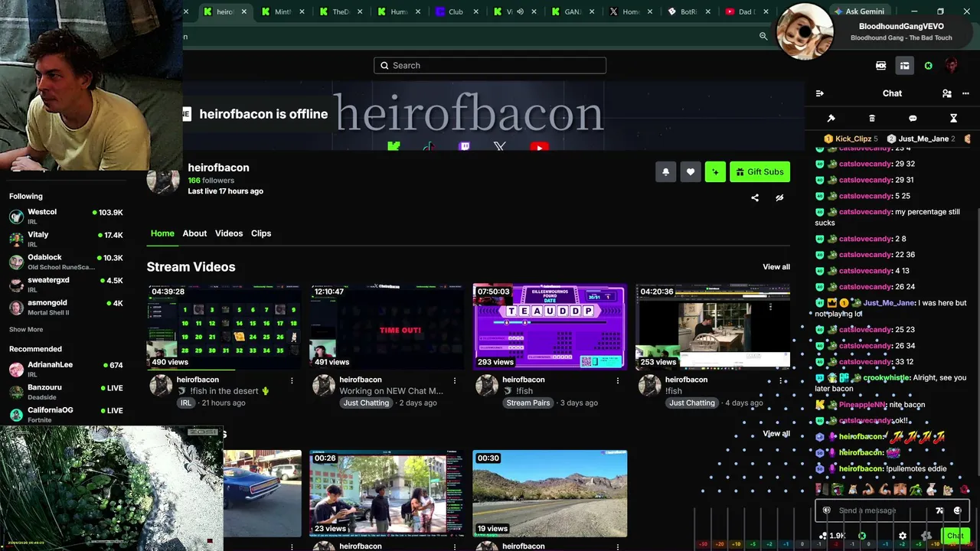980x551 pixels.
Task: Open options for the 4 days ago video
Action: click(781, 380)
